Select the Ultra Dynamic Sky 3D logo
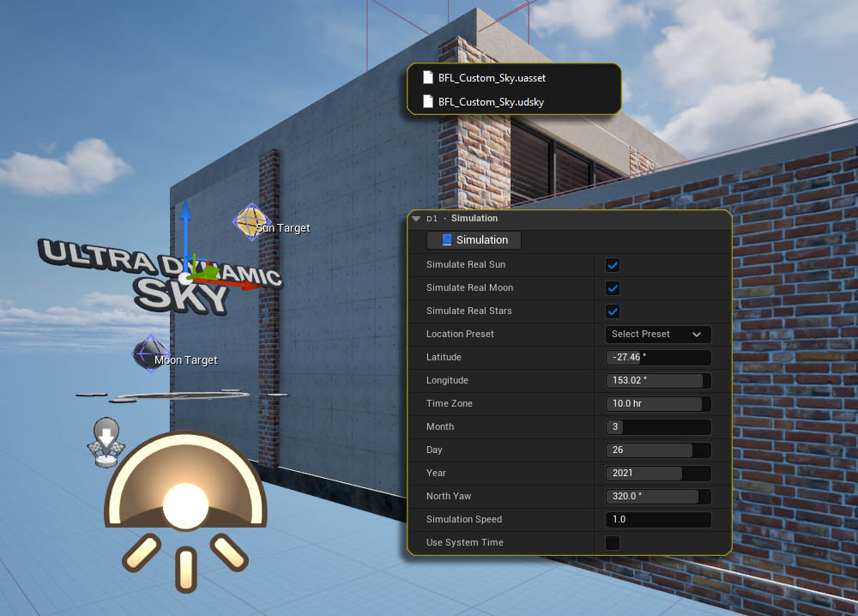Viewport: 858px width, 616px height. coord(160,275)
